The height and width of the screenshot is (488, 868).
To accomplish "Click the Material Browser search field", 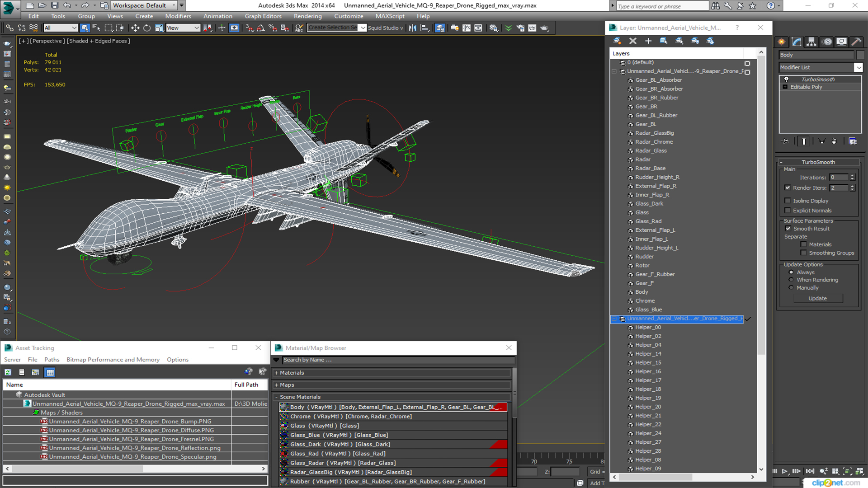I will pyautogui.click(x=398, y=360).
